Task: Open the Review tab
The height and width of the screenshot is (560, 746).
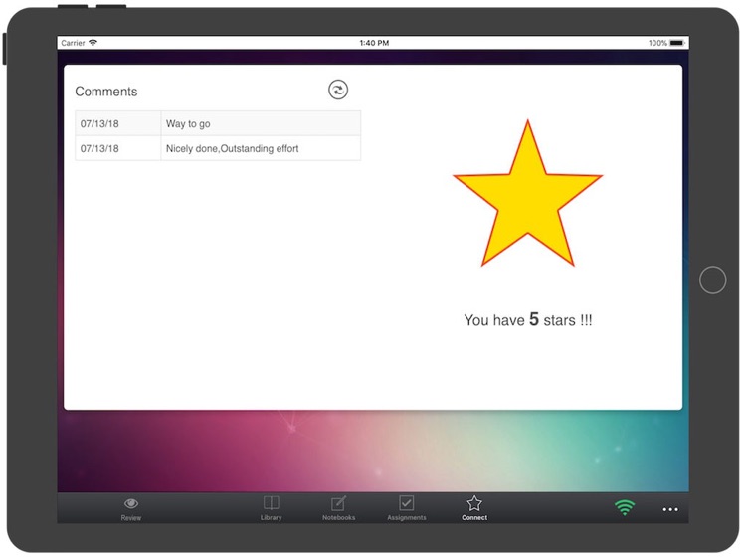Action: [x=131, y=509]
